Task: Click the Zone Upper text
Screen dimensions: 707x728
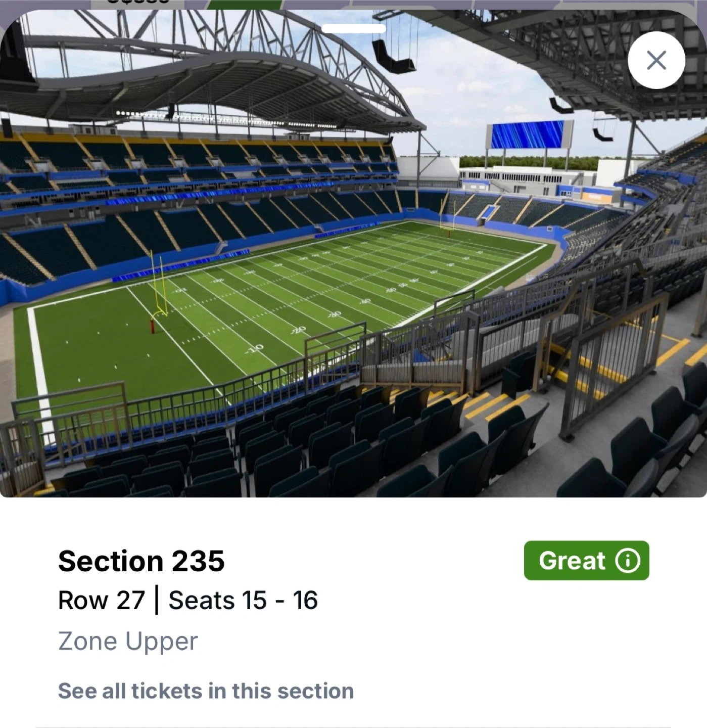Action: [x=128, y=641]
